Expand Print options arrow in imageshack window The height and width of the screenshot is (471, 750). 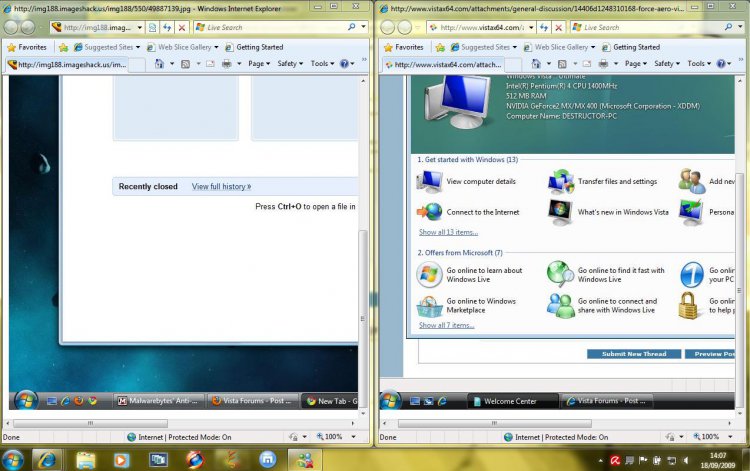[239, 64]
